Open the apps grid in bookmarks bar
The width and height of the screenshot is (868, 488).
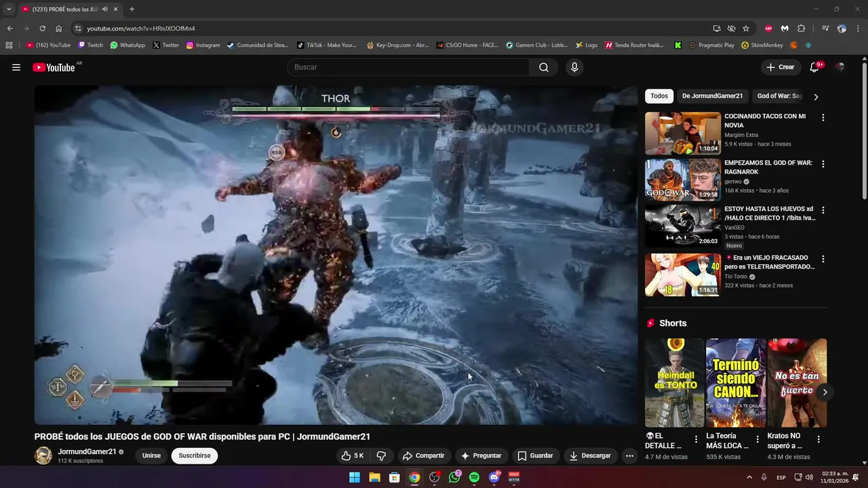(9, 45)
